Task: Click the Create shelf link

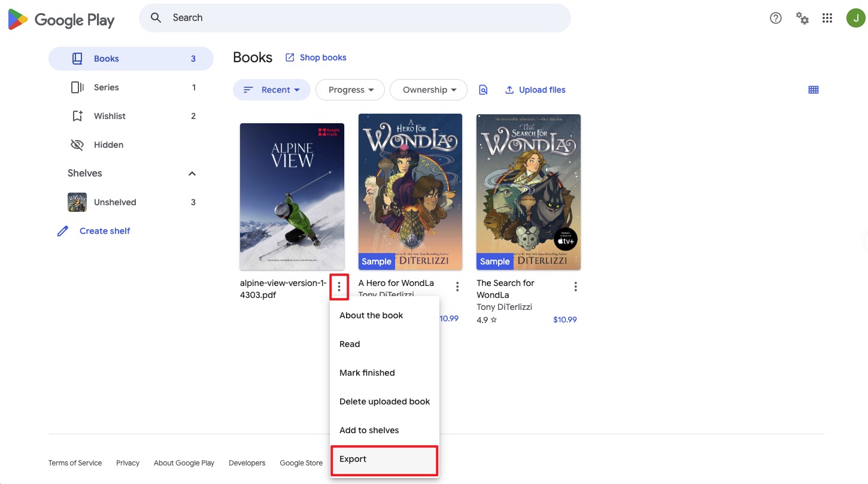Action: [105, 231]
